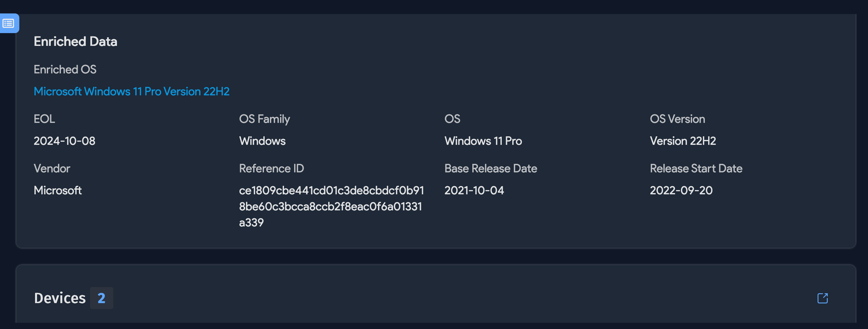Click the Enriched Data panel header icon area
This screenshot has width=868, height=329.
(x=9, y=23)
